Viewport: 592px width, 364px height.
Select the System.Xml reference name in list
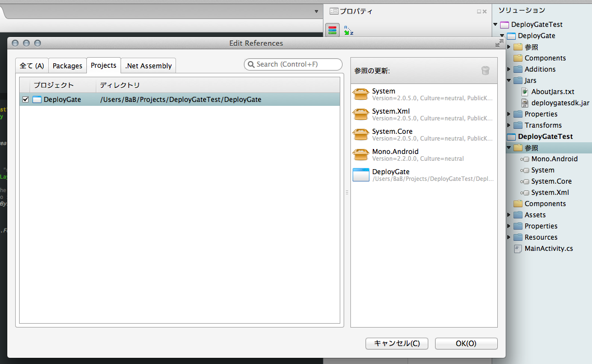tap(391, 111)
